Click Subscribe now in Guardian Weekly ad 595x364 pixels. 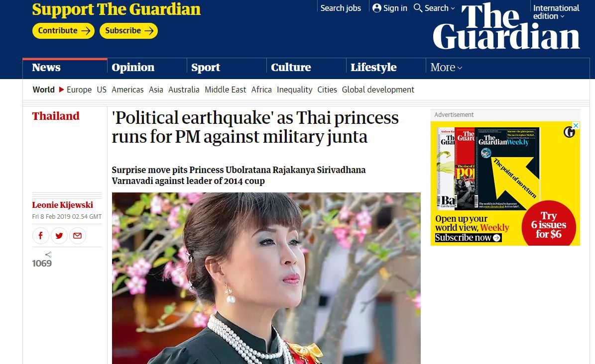(468, 238)
